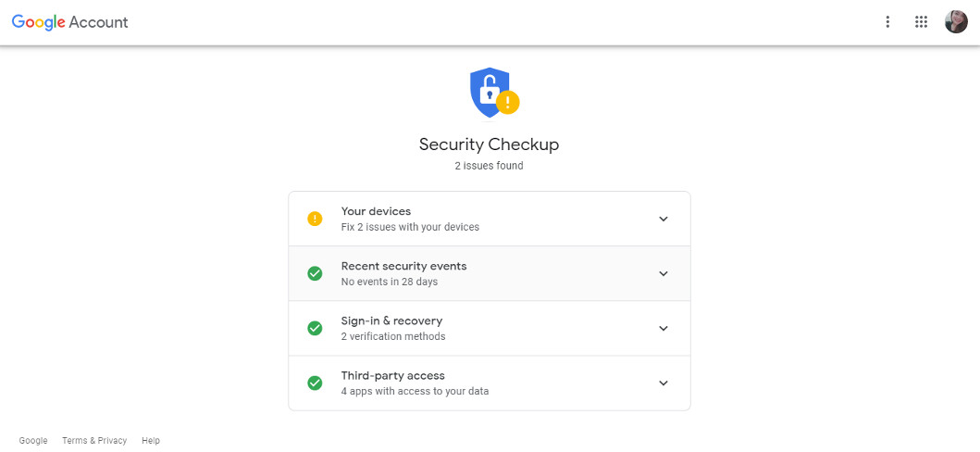Click the blue Security Checkup shield icon
This screenshot has height=452, width=980.
(x=490, y=93)
